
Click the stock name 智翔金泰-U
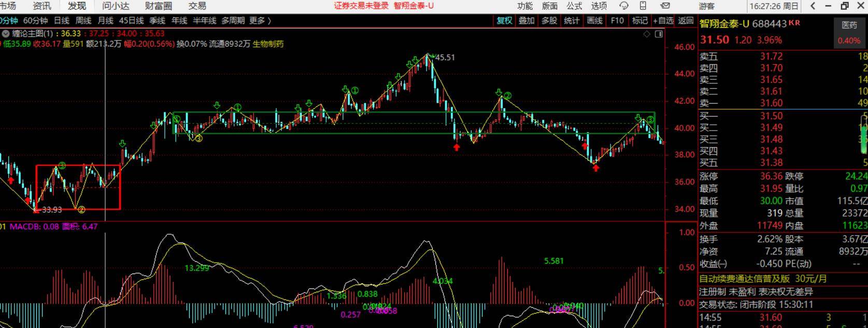click(724, 24)
